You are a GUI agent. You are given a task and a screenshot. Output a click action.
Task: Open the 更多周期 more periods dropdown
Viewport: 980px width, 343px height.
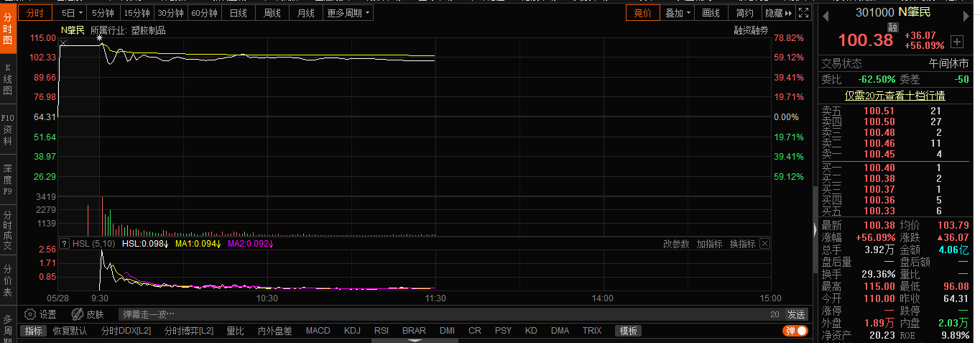tap(348, 13)
